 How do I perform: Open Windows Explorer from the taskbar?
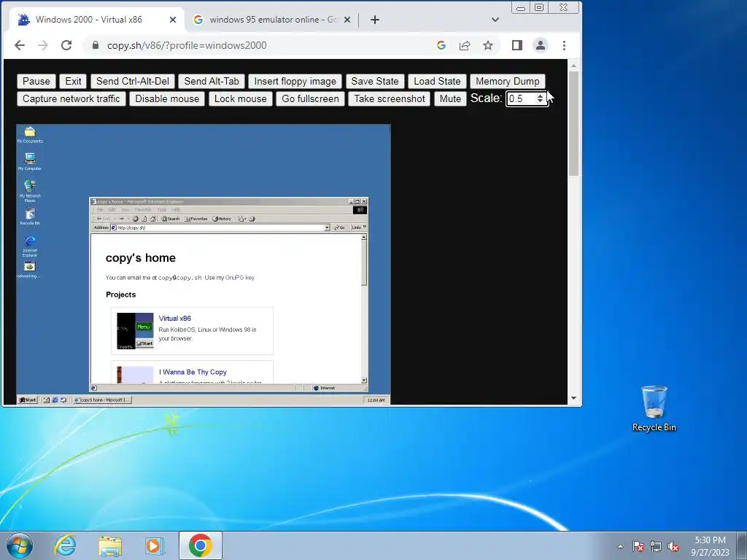pyautogui.click(x=110, y=546)
